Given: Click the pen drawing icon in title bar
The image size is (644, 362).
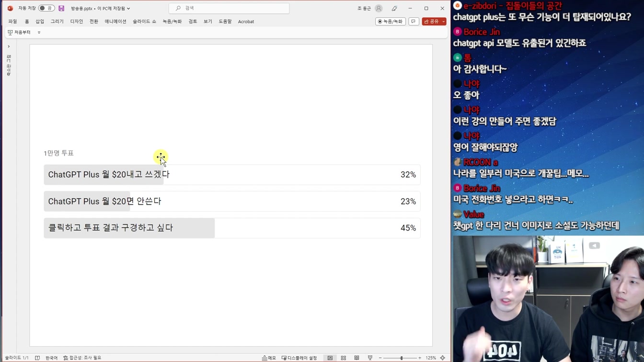Looking at the screenshot, I should click(394, 8).
